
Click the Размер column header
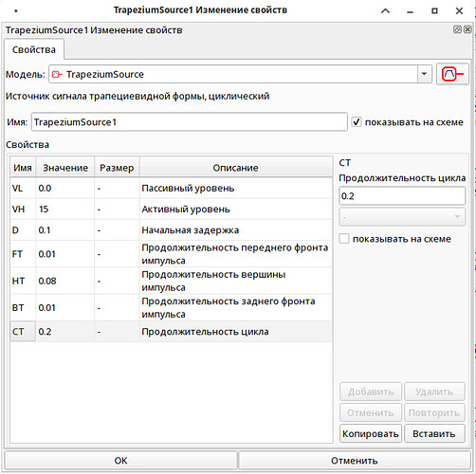coord(117,168)
